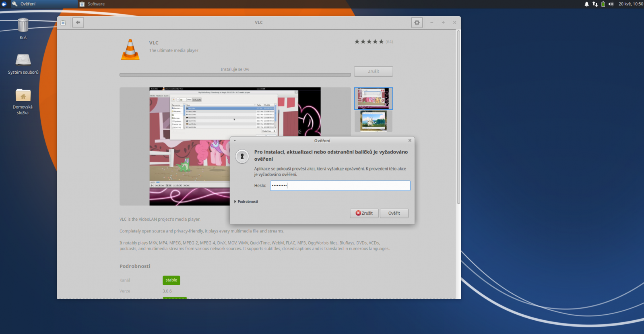Switch to the Ověření taskbar item

[44, 4]
